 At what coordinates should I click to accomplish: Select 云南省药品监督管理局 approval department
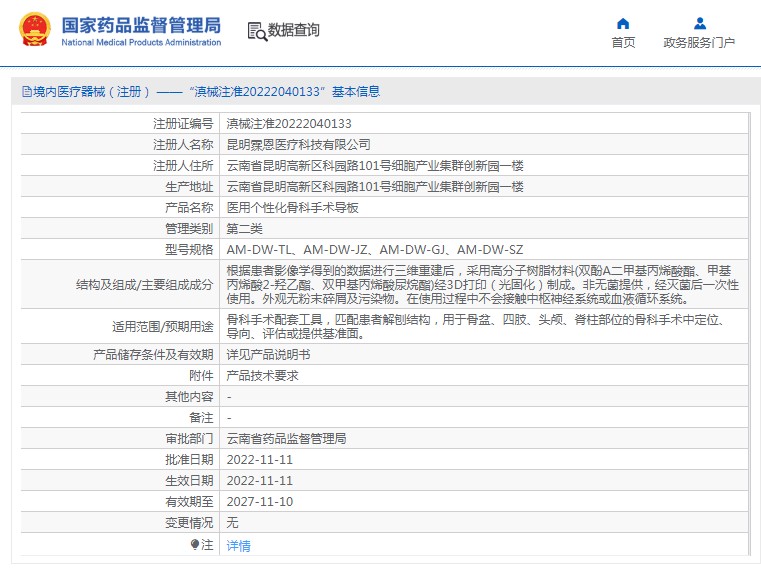coord(286,439)
